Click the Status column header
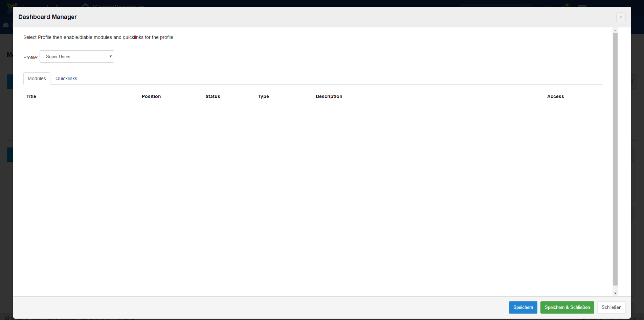Screen dimensions: 644x320 pos(213,96)
